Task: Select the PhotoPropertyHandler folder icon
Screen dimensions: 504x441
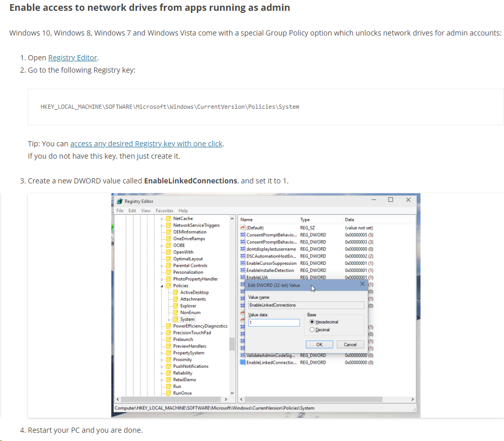Action: pos(168,279)
